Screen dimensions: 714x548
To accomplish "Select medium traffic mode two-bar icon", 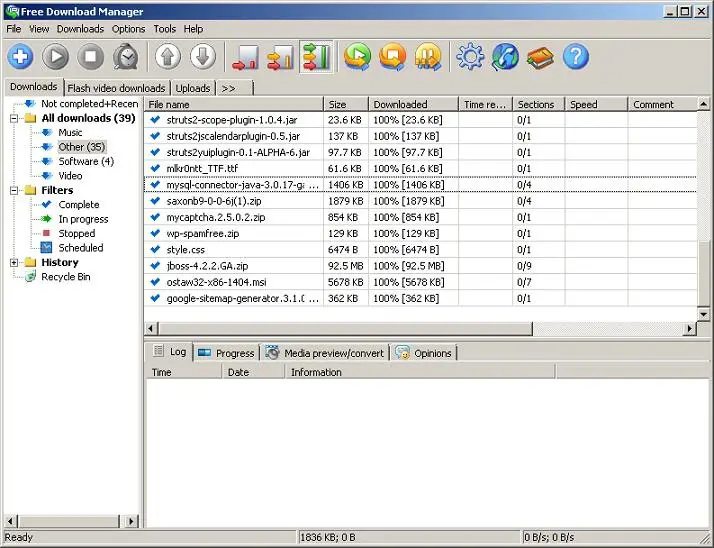I will pos(280,57).
